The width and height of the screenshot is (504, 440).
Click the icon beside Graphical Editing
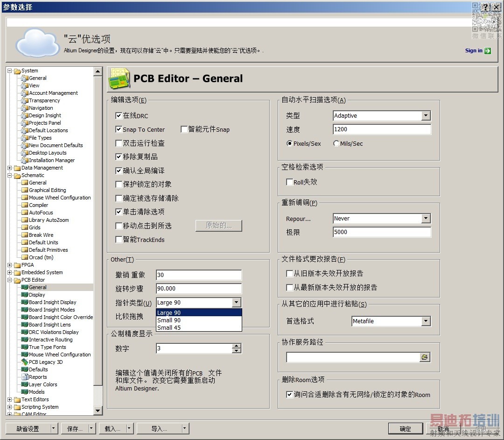pos(25,190)
